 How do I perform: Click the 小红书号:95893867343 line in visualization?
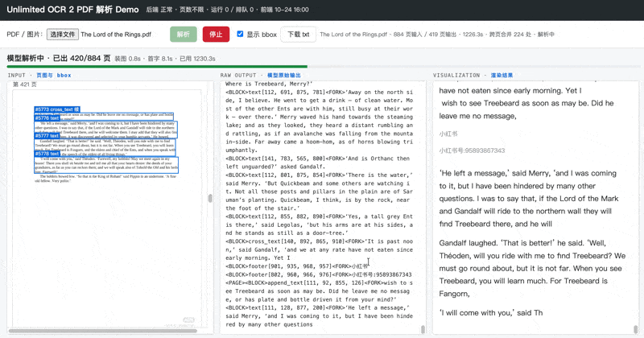coord(472,150)
